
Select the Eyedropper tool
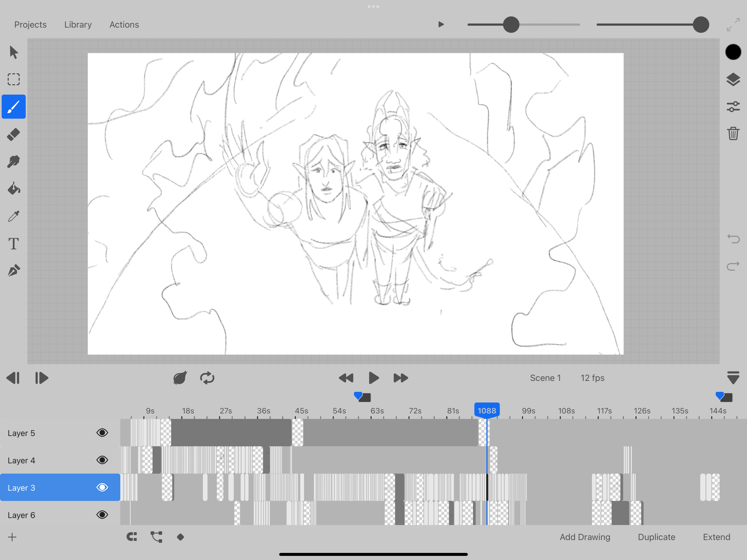click(13, 216)
